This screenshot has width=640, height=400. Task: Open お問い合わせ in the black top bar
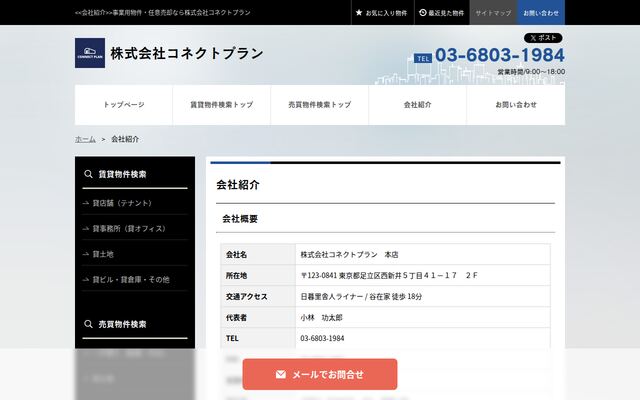(x=541, y=13)
